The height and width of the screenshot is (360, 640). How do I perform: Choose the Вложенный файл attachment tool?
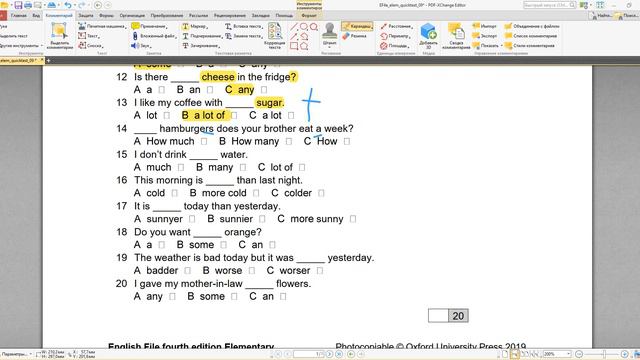154,36
